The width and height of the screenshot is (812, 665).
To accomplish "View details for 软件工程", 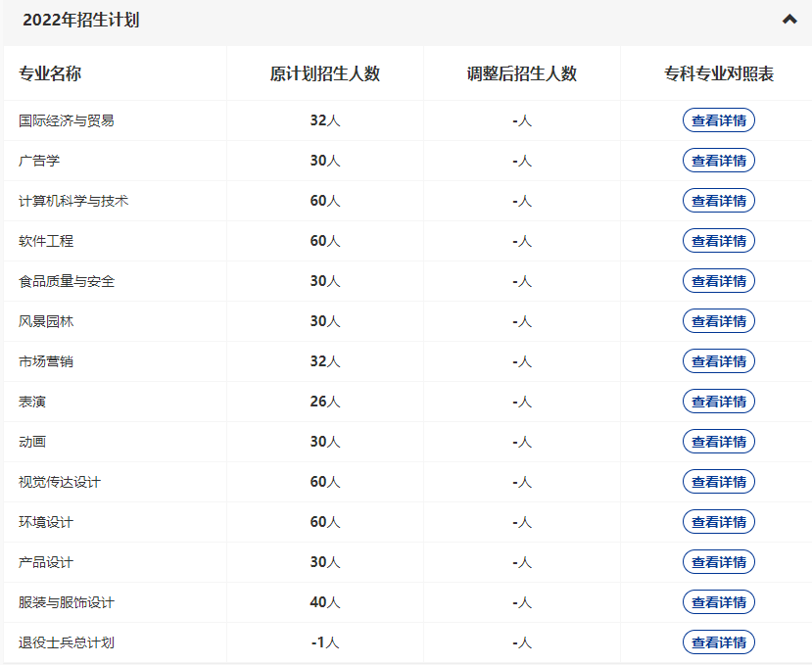I will pos(719,241).
